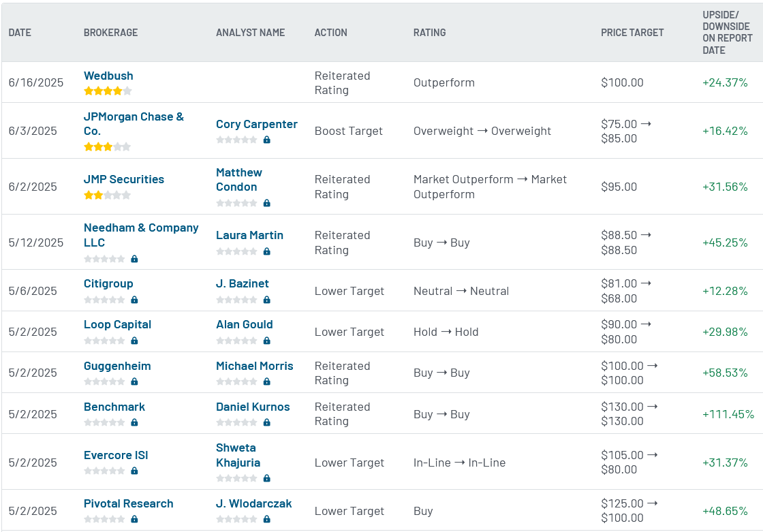Select the +58.53% upside value

click(725, 373)
